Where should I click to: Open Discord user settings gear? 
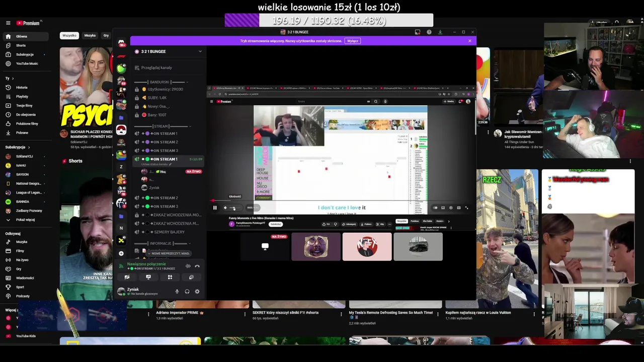[x=197, y=291]
